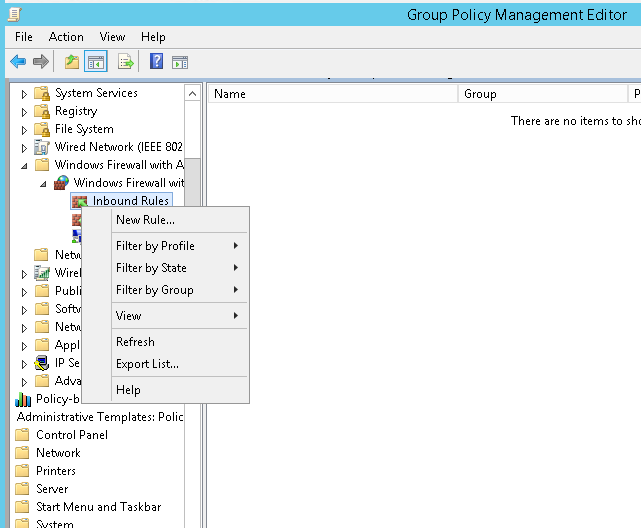This screenshot has width=641, height=528.
Task: Click the tree scrollbar up arrow
Action: pos(192,94)
